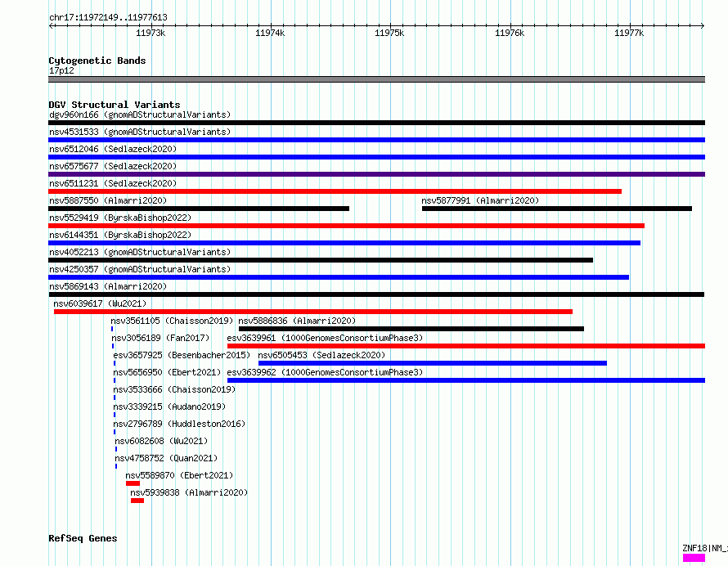Screen dimensions: 728x566
Task: Click the 11975k ruler position label
Action: coord(389,33)
